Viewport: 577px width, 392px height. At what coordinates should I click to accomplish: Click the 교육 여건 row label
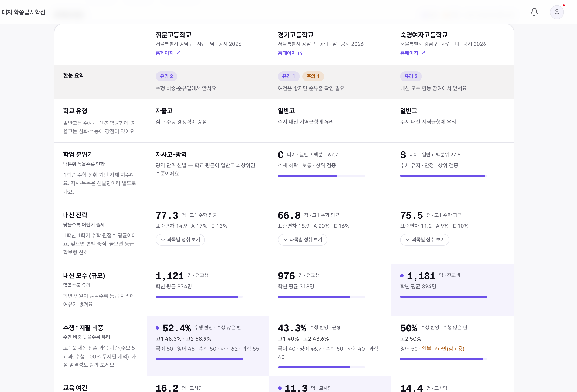click(75, 388)
